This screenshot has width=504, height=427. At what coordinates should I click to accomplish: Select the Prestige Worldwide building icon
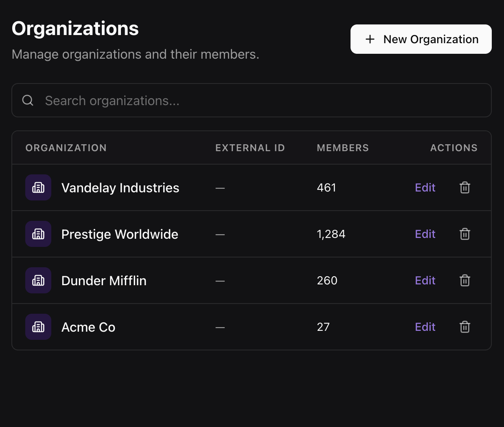[x=38, y=234]
